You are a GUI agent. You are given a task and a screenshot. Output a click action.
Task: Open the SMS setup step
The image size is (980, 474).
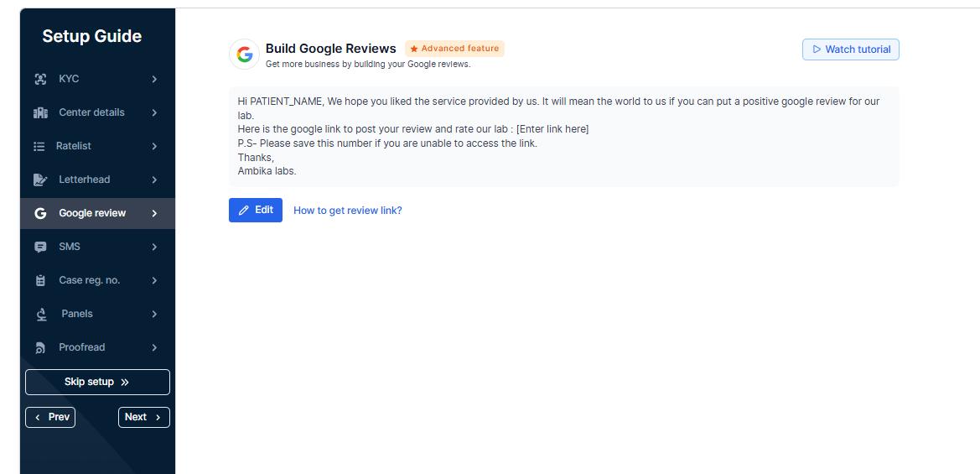tap(97, 247)
